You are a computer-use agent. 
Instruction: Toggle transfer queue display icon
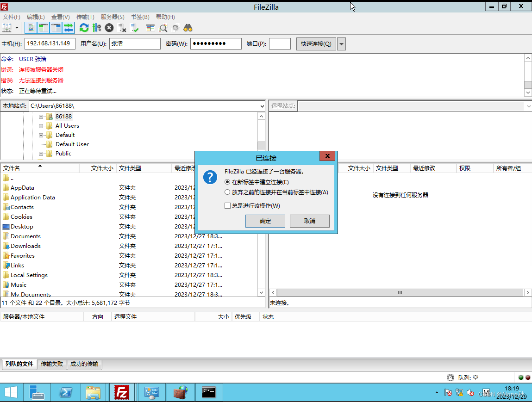[69, 28]
